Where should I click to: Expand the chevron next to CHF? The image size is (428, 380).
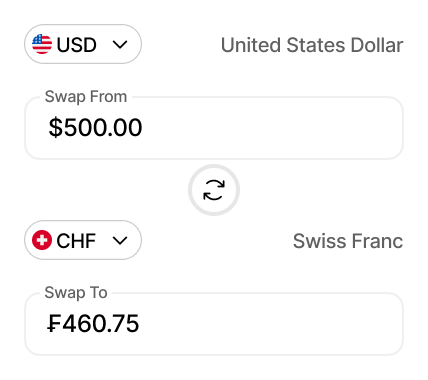pos(120,240)
